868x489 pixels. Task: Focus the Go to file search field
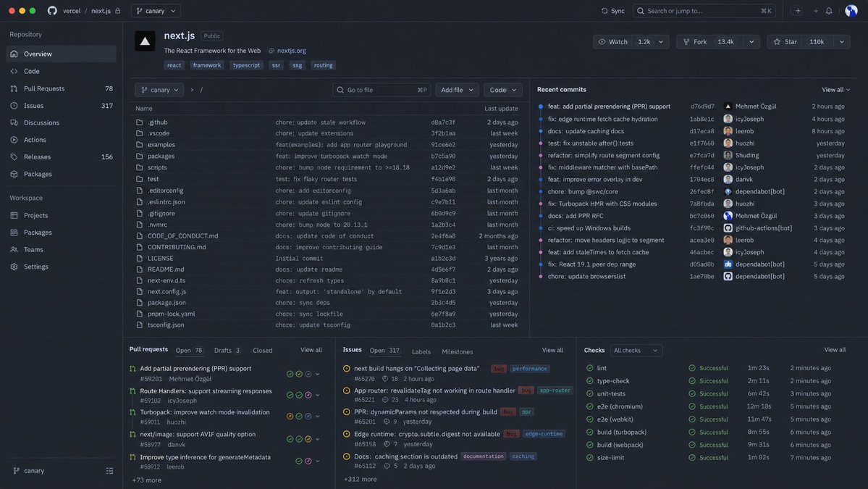(382, 90)
